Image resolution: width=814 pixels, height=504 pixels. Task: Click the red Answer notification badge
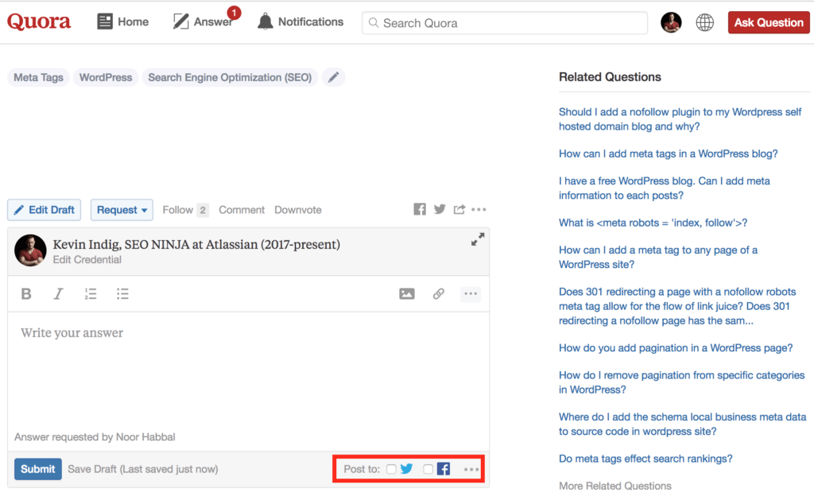[235, 13]
